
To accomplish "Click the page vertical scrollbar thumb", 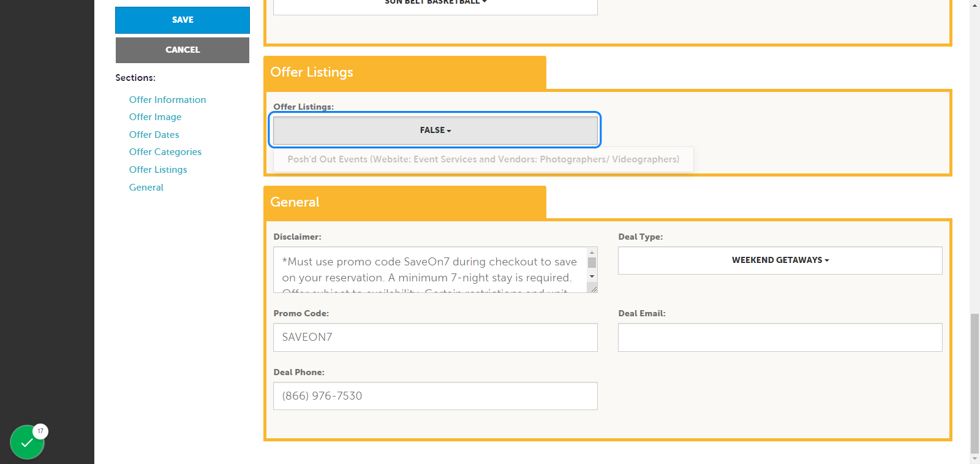I will (974, 383).
